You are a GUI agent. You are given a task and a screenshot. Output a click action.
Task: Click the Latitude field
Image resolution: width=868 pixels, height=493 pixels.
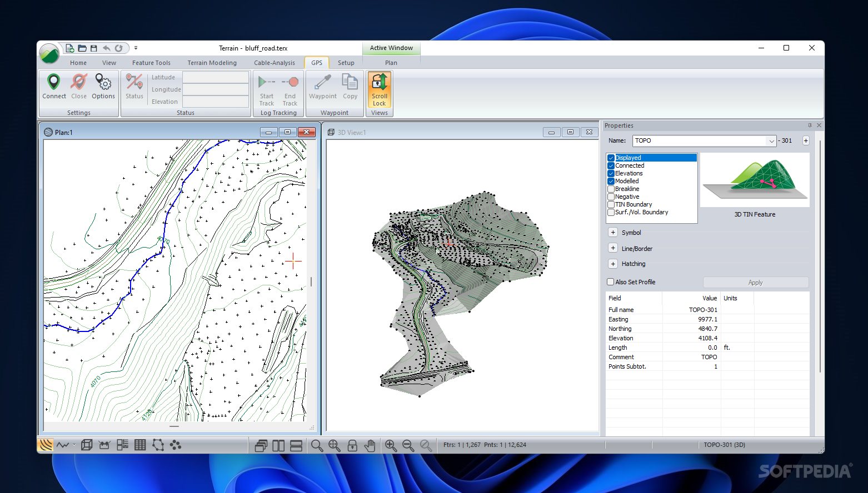coord(216,77)
